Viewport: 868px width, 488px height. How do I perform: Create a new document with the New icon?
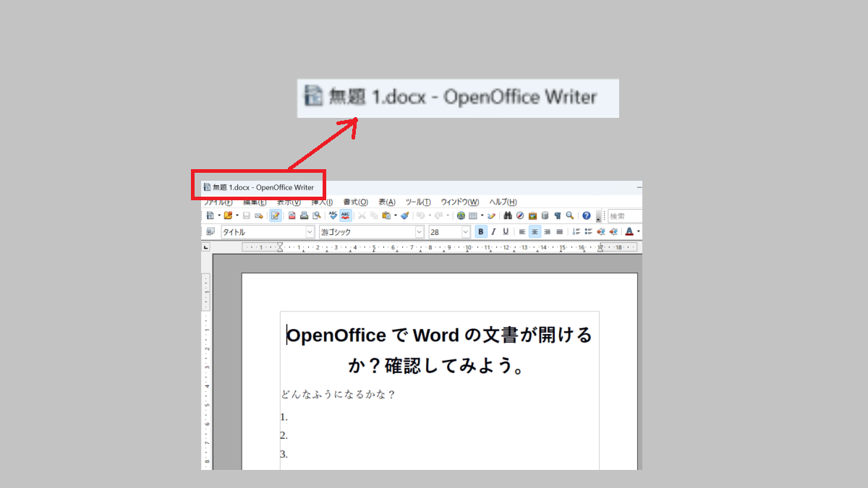tap(210, 215)
